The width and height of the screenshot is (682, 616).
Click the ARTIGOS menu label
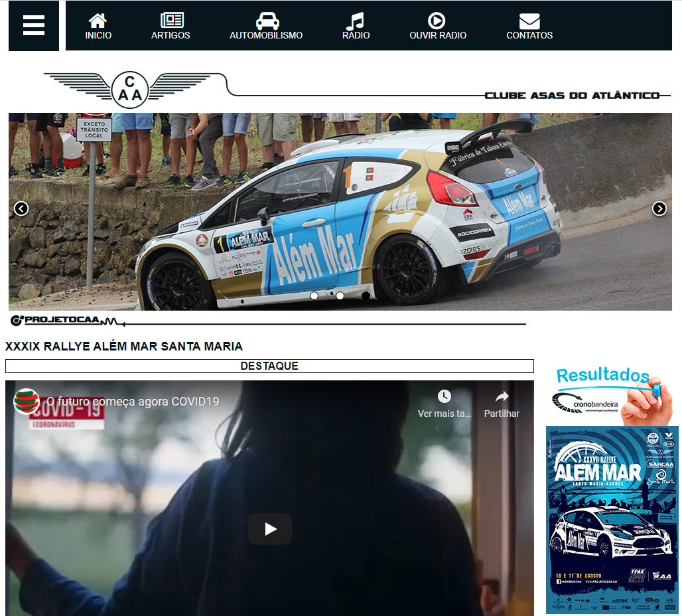click(170, 35)
